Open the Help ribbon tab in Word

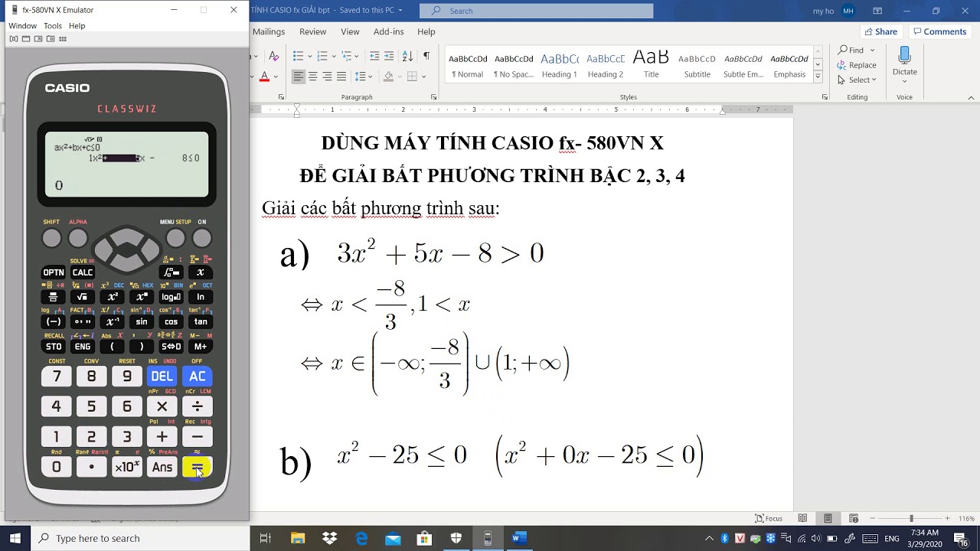[426, 31]
